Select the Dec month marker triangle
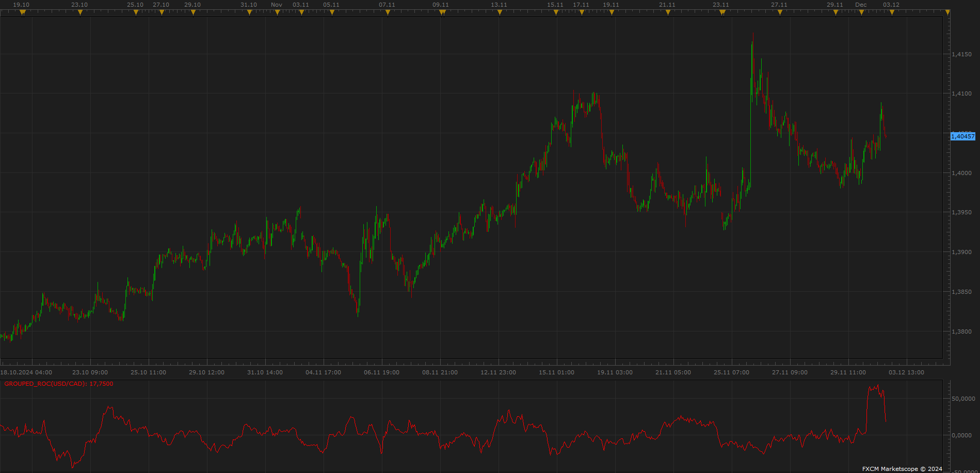This screenshot has height=473, width=980. (x=861, y=13)
